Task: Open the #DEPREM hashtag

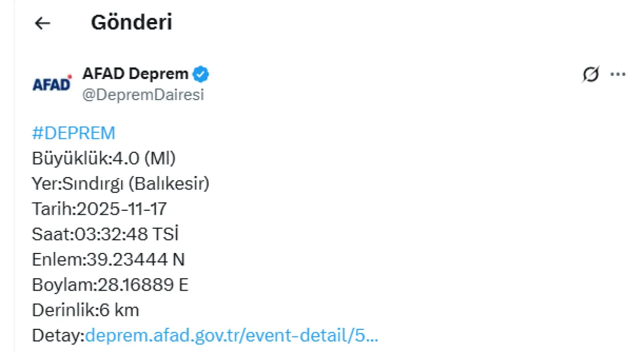Action: [73, 133]
